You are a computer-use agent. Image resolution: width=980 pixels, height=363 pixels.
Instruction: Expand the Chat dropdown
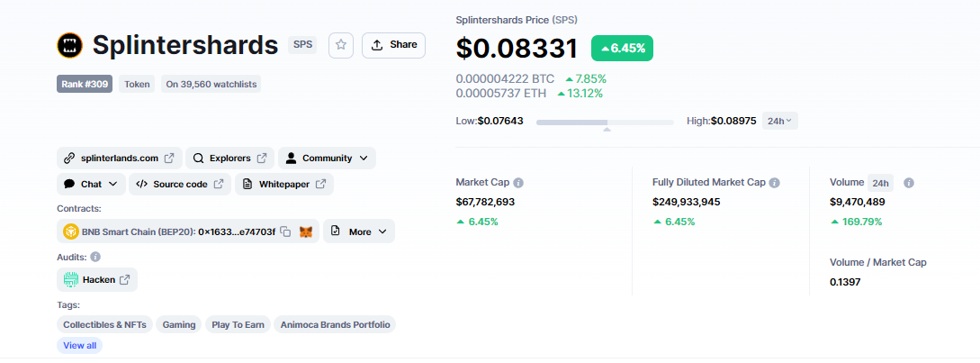click(x=91, y=184)
